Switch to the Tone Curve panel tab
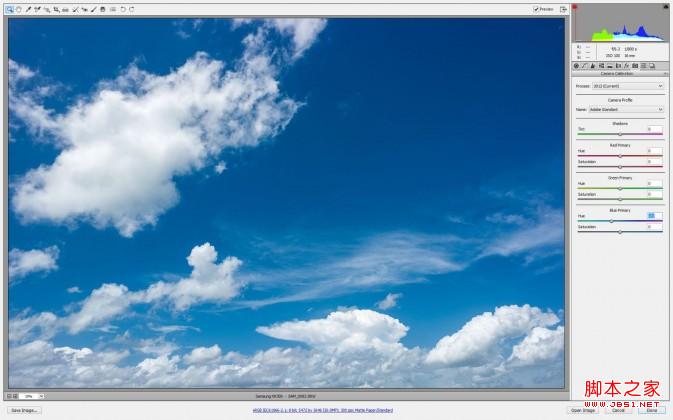Viewport: 673px width, 420px height. point(585,66)
